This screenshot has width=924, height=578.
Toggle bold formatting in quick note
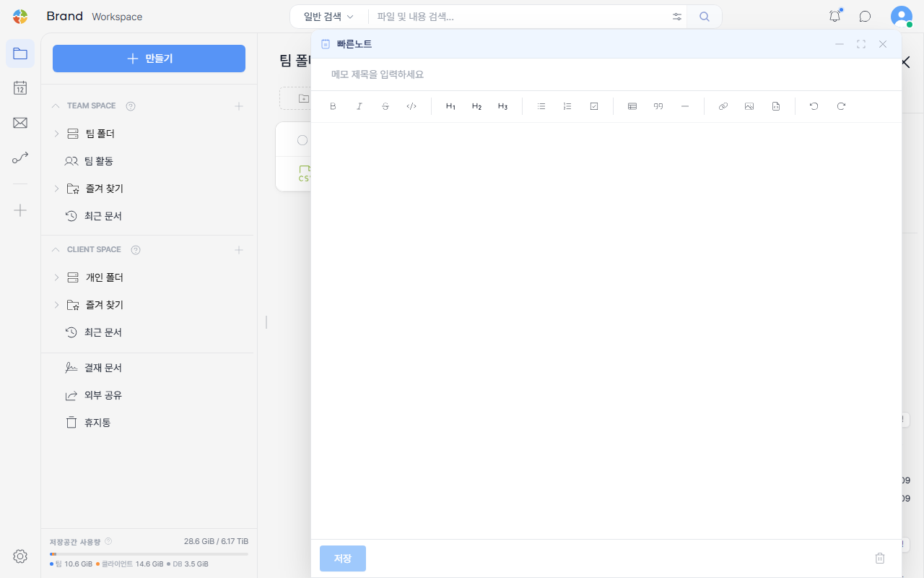[x=333, y=106]
